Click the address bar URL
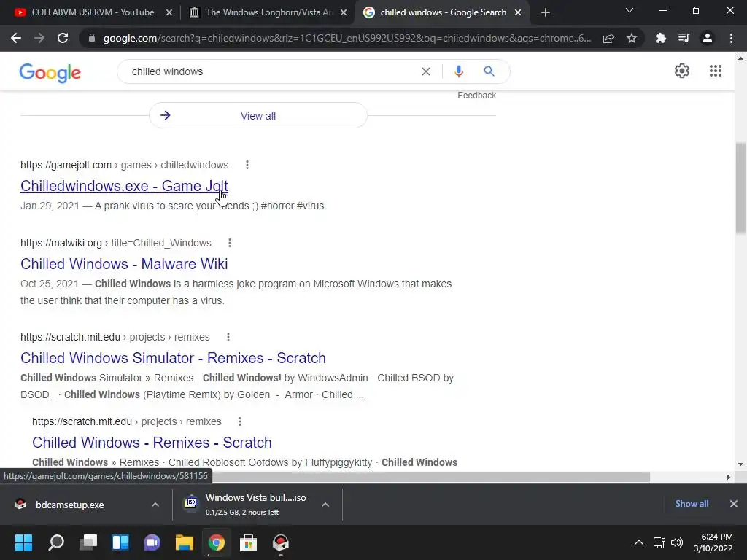 (347, 38)
